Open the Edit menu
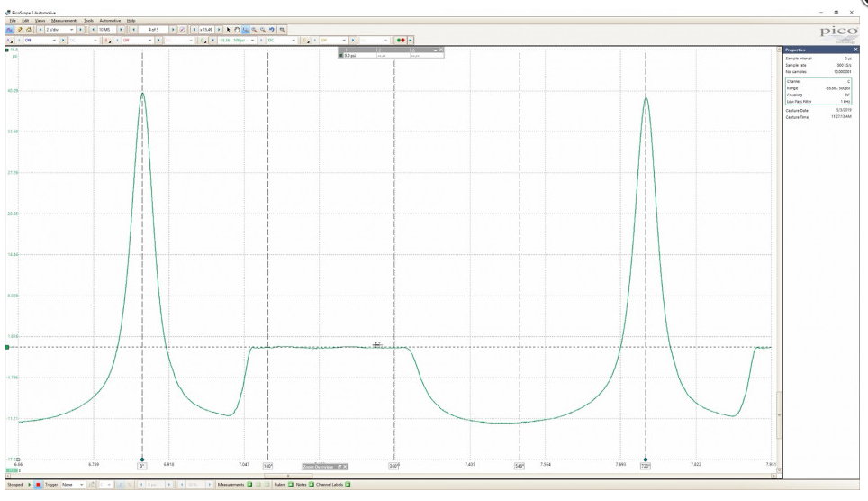868x501 pixels. pyautogui.click(x=25, y=21)
